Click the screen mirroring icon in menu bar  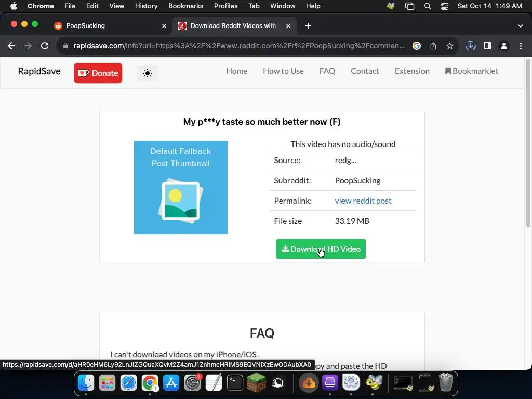[409, 6]
